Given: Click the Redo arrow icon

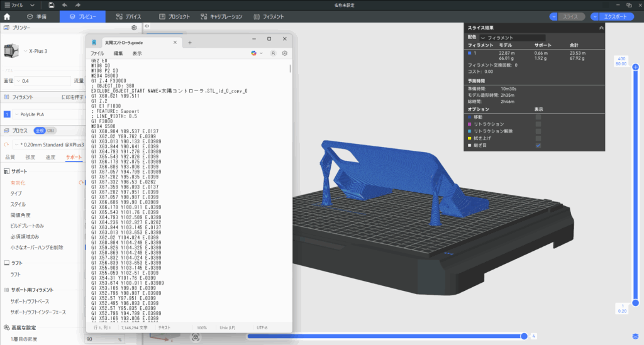Looking at the screenshot, I should pyautogui.click(x=77, y=5).
